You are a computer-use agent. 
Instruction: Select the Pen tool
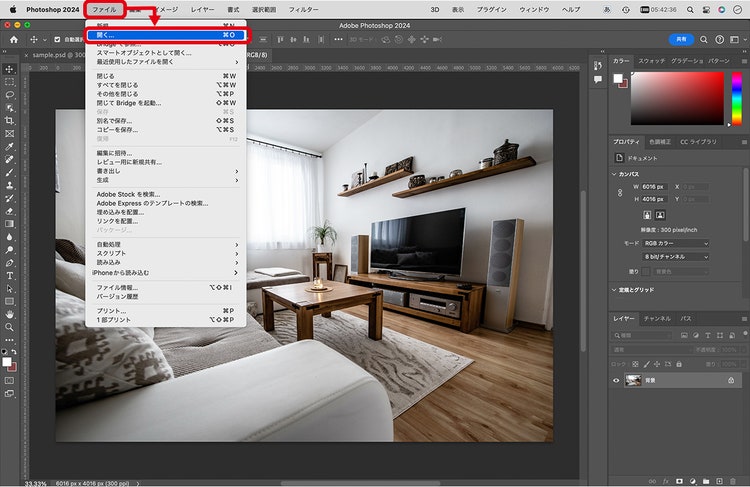(x=9, y=263)
